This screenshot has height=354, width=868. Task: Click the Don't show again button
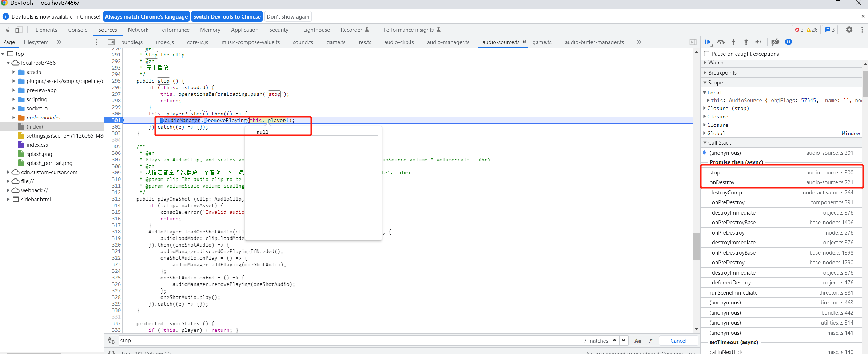tap(287, 16)
